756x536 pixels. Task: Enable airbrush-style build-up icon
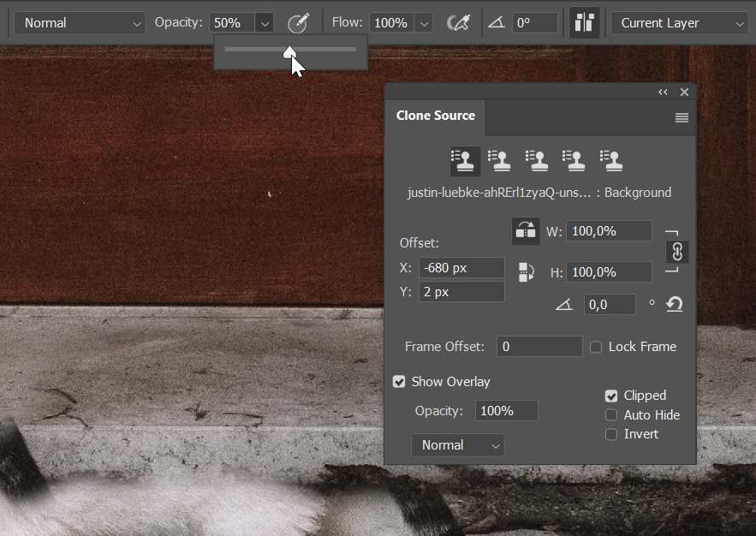click(458, 23)
